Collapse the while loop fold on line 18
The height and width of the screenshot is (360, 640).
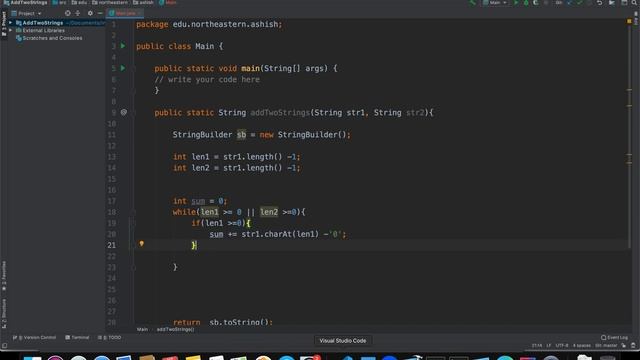133,212
